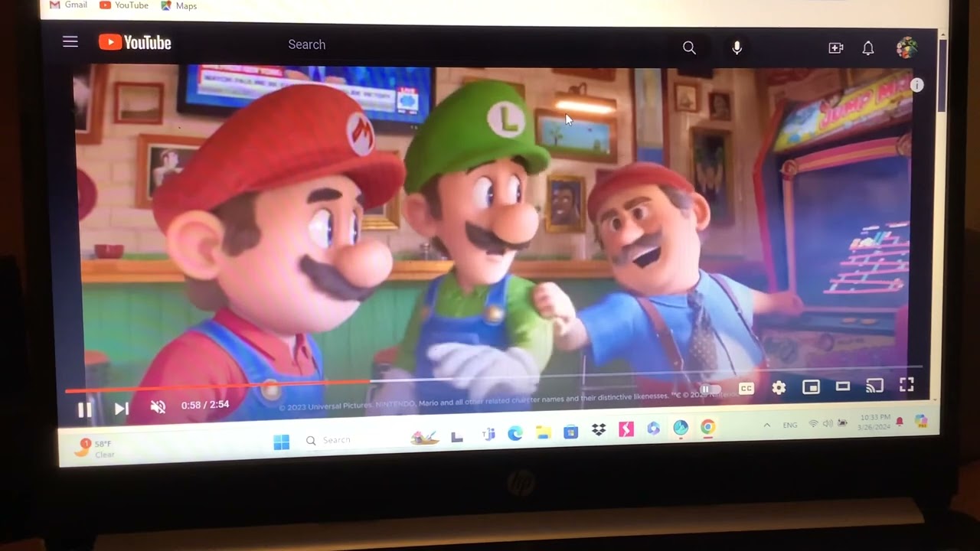Image resolution: width=980 pixels, height=551 pixels.
Task: Skip to the next video
Action: coord(121,409)
